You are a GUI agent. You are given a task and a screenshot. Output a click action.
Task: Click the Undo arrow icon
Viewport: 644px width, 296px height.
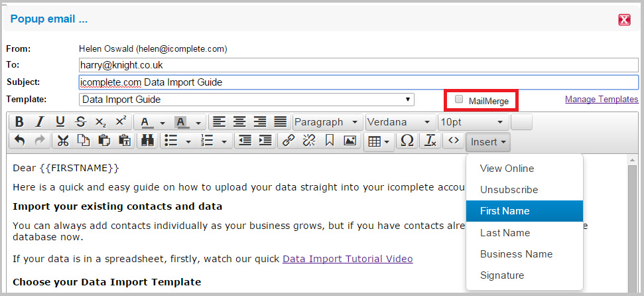pos(20,141)
